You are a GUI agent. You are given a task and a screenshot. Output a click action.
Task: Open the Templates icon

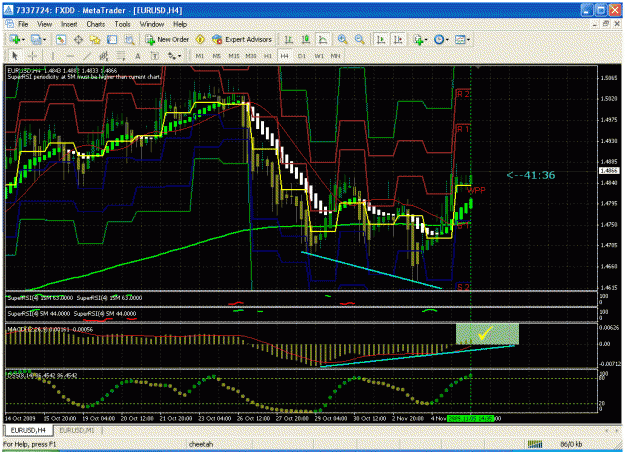tap(460, 39)
